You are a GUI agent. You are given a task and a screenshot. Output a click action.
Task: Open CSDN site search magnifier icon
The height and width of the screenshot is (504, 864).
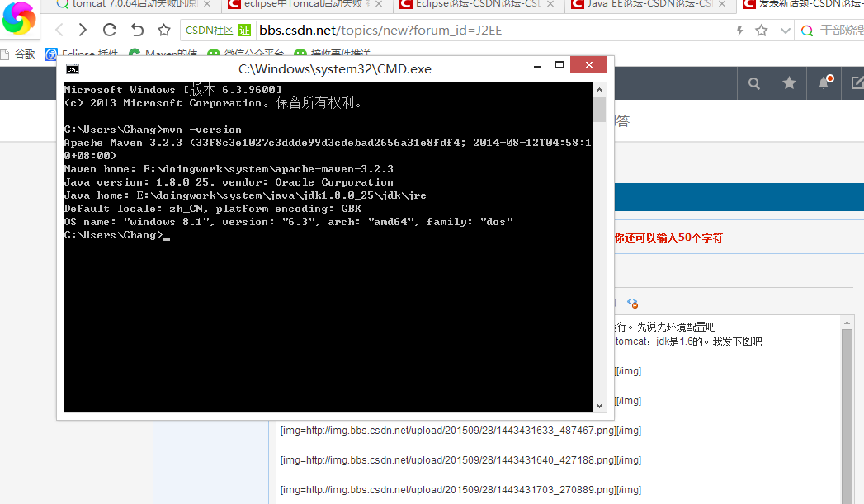pos(753,83)
